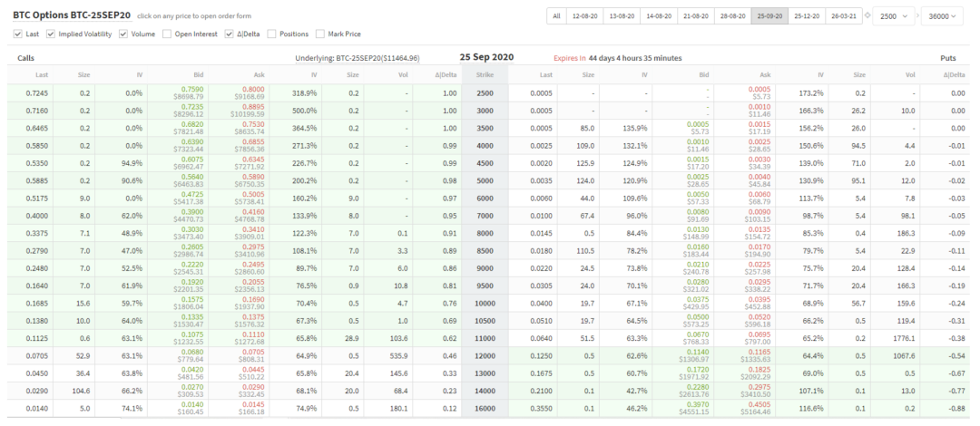Open the 28-08-20 expiry tab
The width and height of the screenshot is (980, 426).
click(731, 16)
